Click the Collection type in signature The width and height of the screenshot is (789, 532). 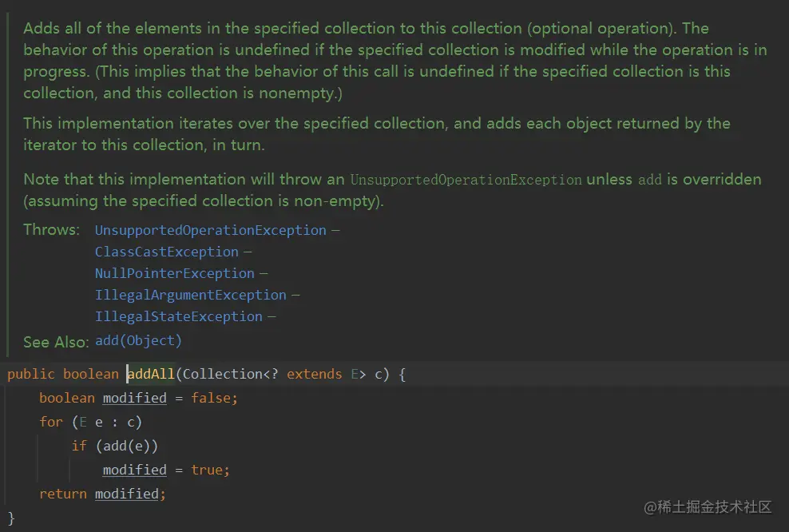[223, 374]
